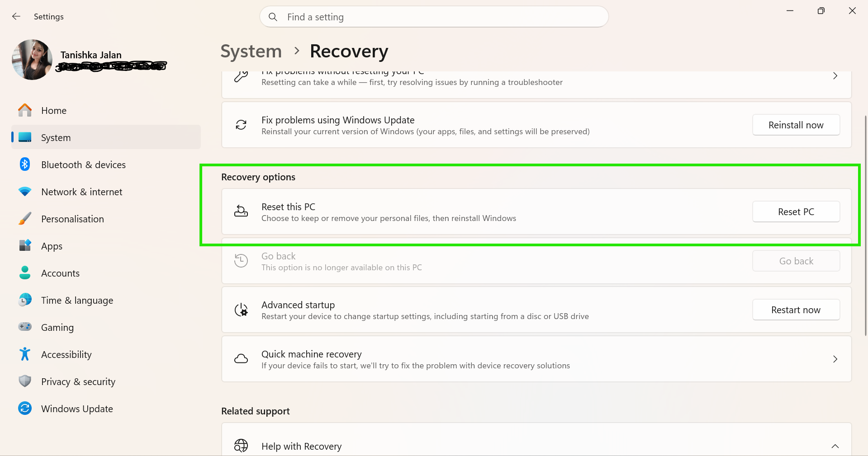
Task: Select System in the sidebar
Action: (x=106, y=137)
